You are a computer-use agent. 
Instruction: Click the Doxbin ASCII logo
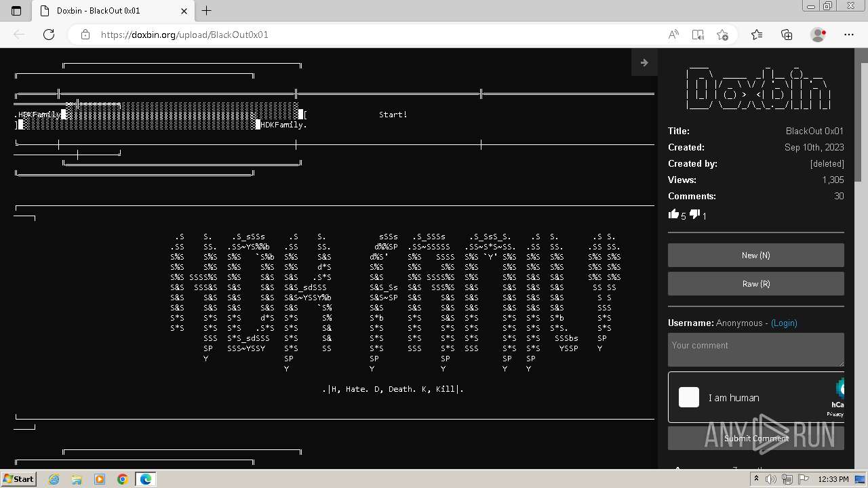pyautogui.click(x=758, y=88)
